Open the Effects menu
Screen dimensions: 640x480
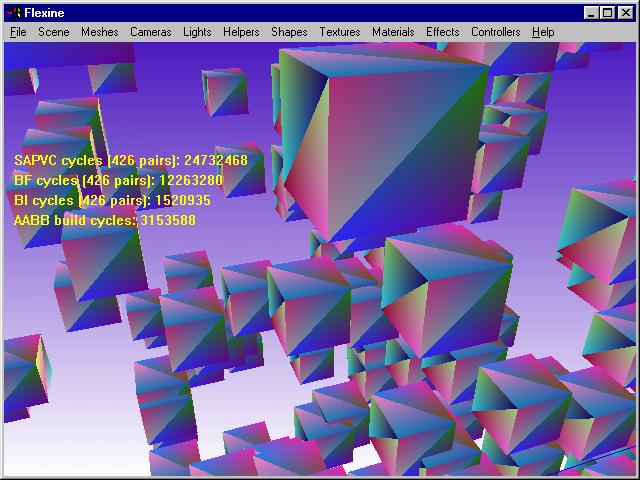[442, 32]
